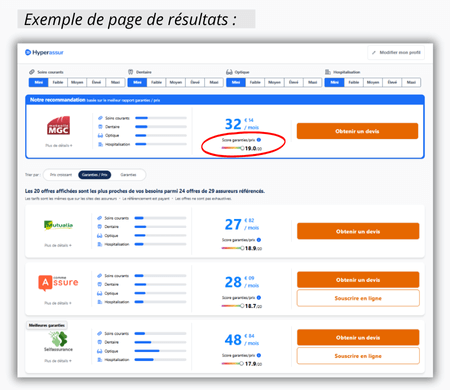Set Hospitalisation level to Maxi
Screen dimensions: 450x390
(411, 82)
